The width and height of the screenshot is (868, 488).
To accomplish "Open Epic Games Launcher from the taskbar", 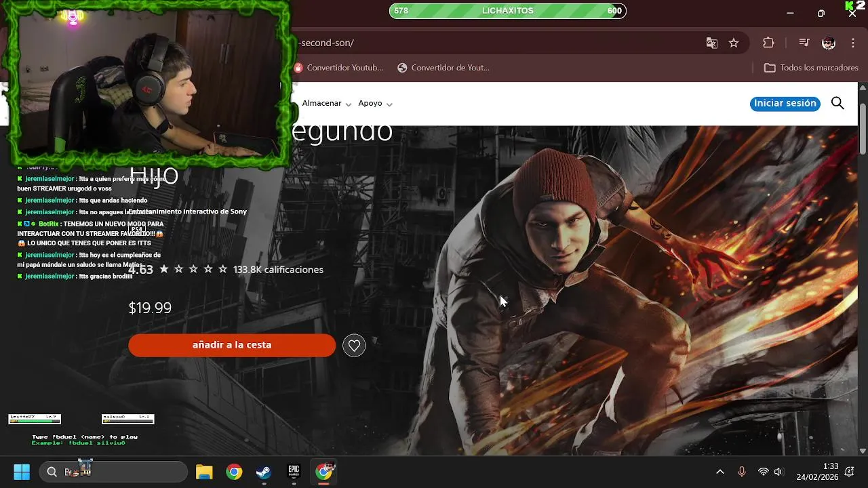I will pos(294,472).
